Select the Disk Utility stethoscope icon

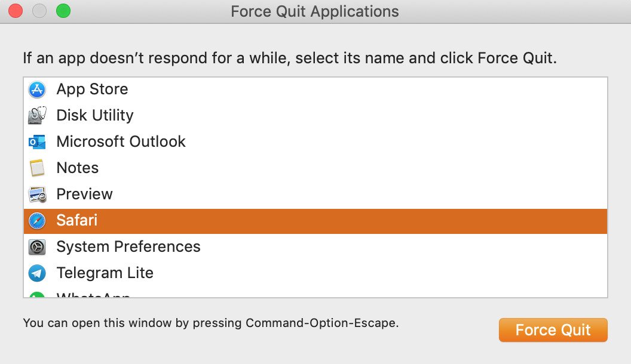point(37,115)
